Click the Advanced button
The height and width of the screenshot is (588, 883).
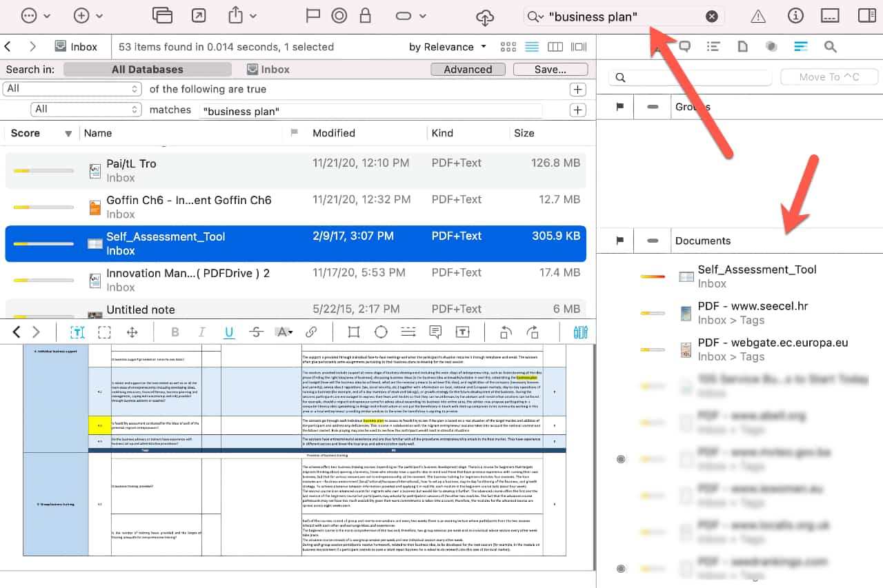pos(468,70)
